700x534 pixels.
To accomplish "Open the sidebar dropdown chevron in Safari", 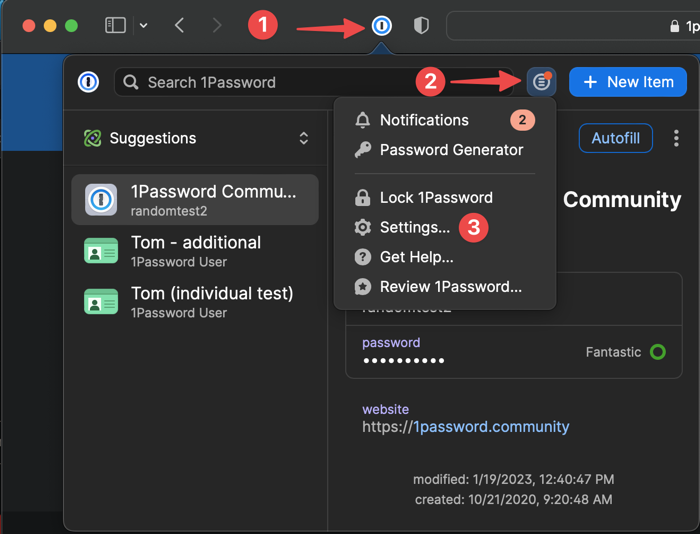I will (x=144, y=26).
